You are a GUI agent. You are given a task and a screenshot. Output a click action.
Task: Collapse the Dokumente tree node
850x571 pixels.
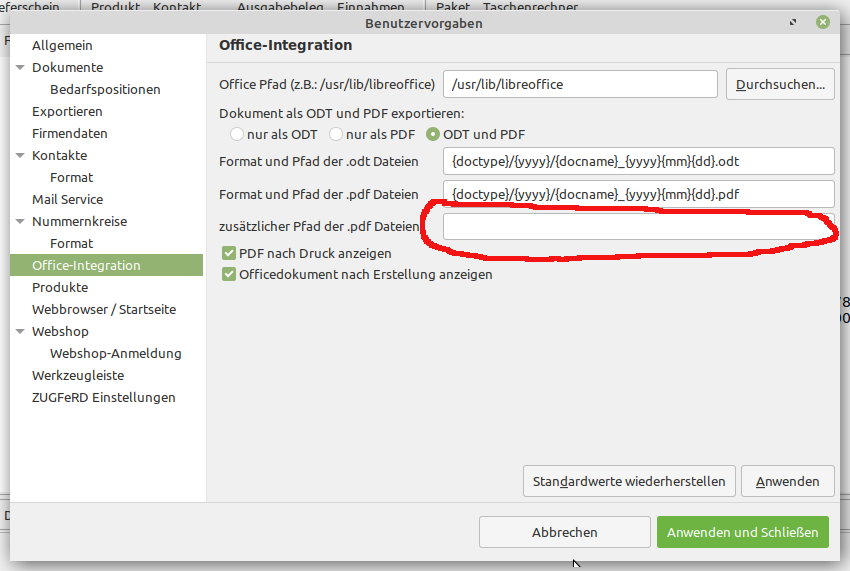(21, 68)
